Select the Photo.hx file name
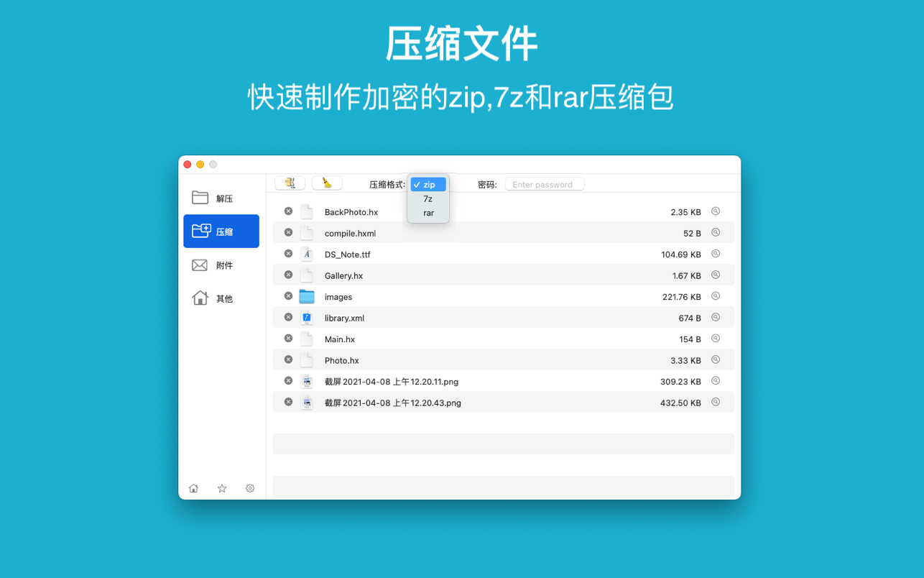Image resolution: width=924 pixels, height=578 pixels. point(342,360)
